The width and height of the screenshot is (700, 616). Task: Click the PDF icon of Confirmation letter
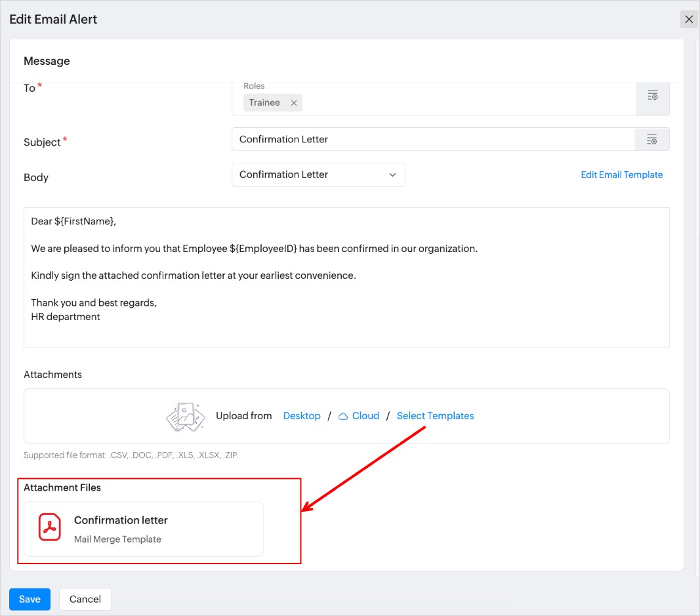pyautogui.click(x=49, y=527)
